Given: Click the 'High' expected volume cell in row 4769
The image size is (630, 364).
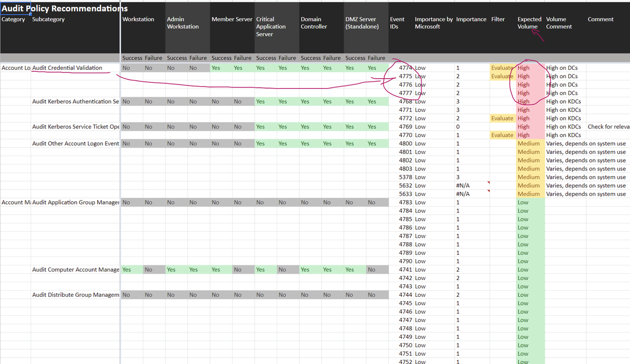Looking at the screenshot, I should click(529, 126).
